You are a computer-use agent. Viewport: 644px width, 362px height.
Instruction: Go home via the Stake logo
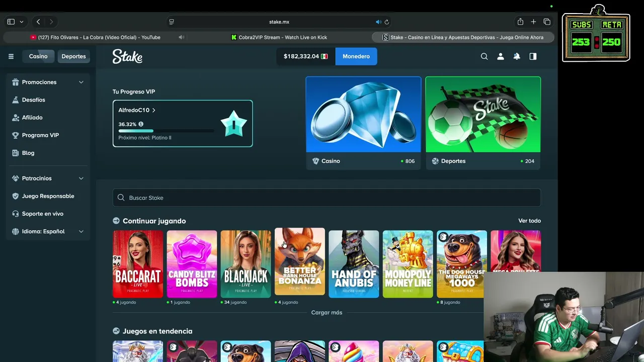coord(127,56)
